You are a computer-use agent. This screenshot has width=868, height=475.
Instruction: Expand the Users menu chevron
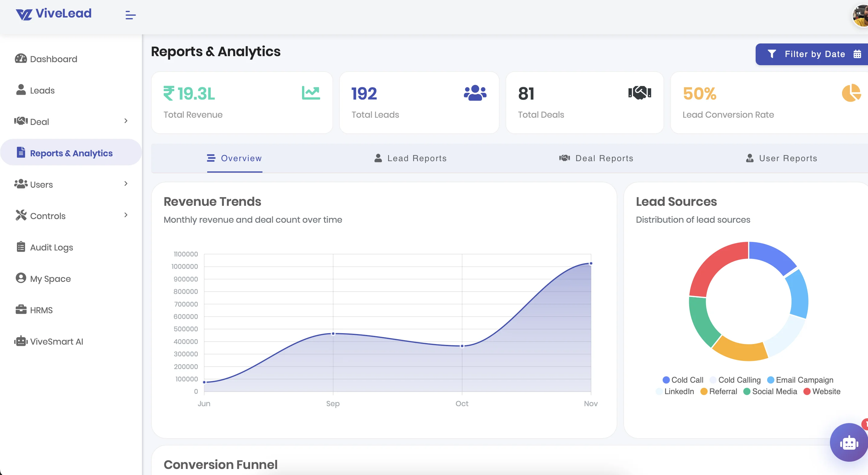coord(126,184)
